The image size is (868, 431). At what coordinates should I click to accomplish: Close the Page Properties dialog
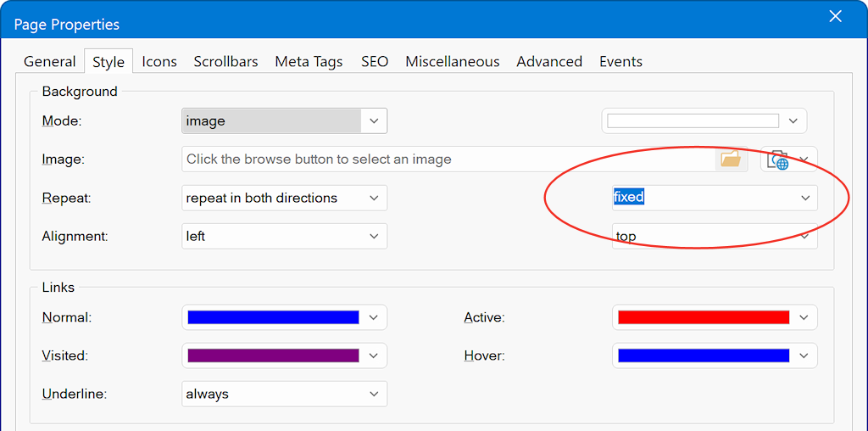click(x=835, y=17)
